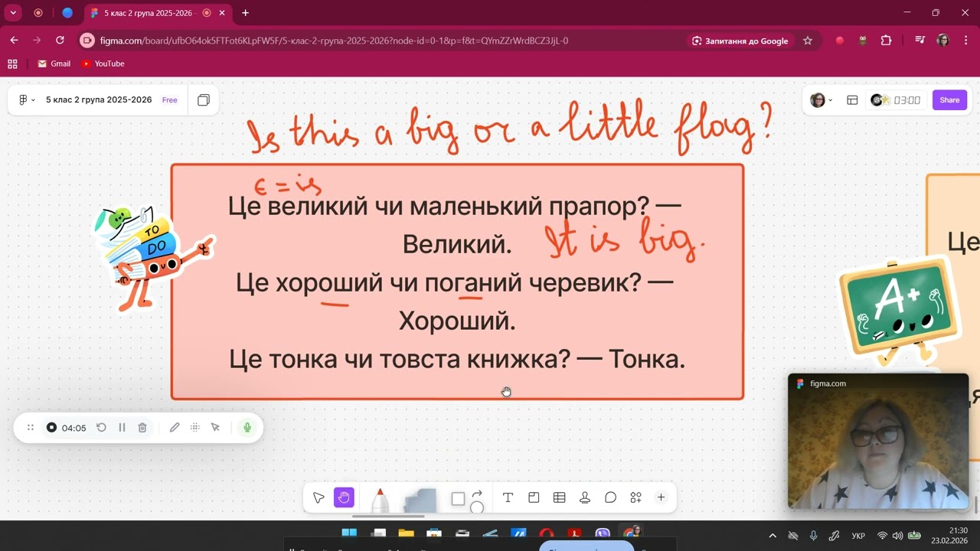The image size is (980, 551).
Task: Toggle the minimize UI layout icon
Action: point(852,100)
